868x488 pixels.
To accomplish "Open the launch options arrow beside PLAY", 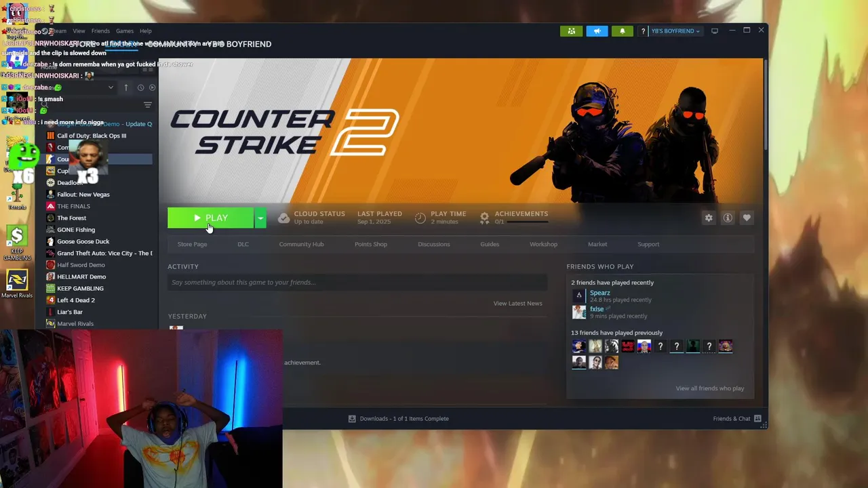I will click(260, 218).
